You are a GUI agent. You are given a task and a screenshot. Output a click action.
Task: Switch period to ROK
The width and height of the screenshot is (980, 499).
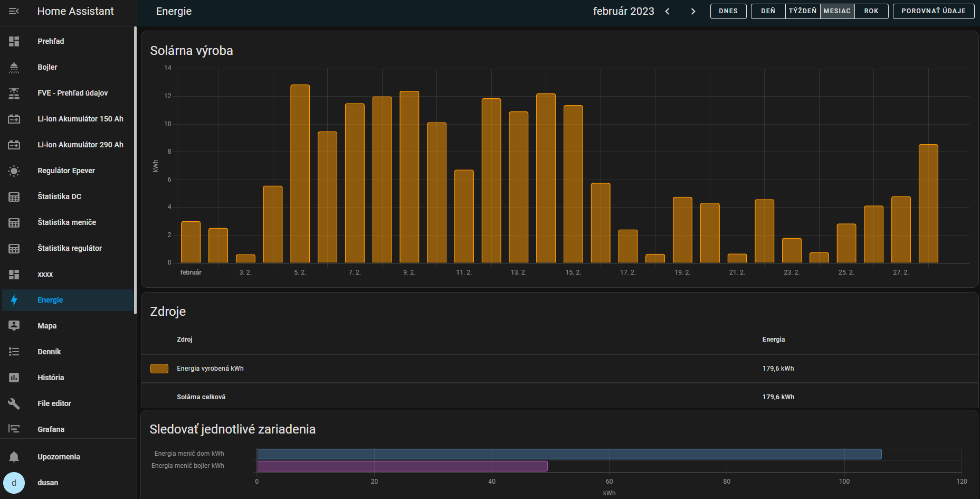coord(871,11)
